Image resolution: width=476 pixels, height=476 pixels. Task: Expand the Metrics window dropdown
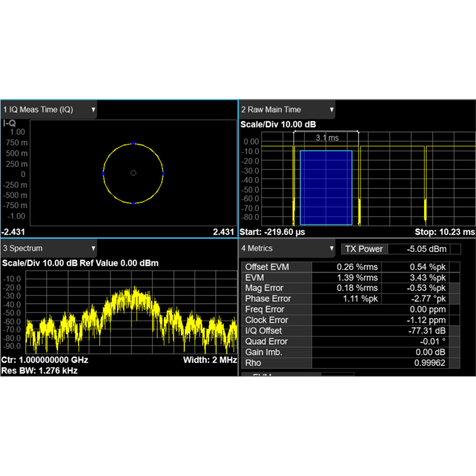331,248
